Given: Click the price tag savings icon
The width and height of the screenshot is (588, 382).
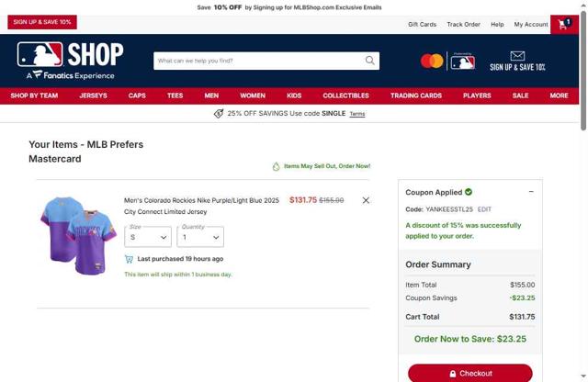Looking at the screenshot, I should [219, 114].
